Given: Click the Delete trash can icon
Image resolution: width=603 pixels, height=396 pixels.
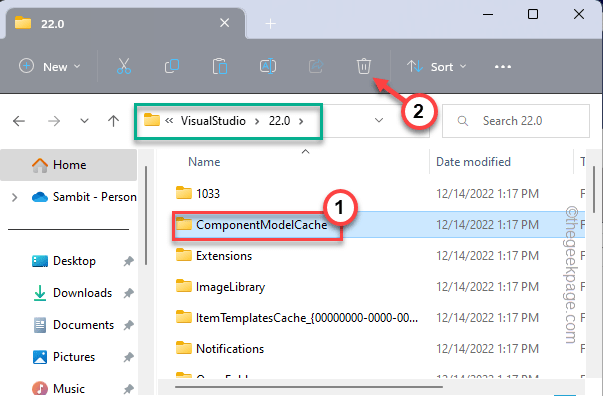Looking at the screenshot, I should (x=363, y=66).
